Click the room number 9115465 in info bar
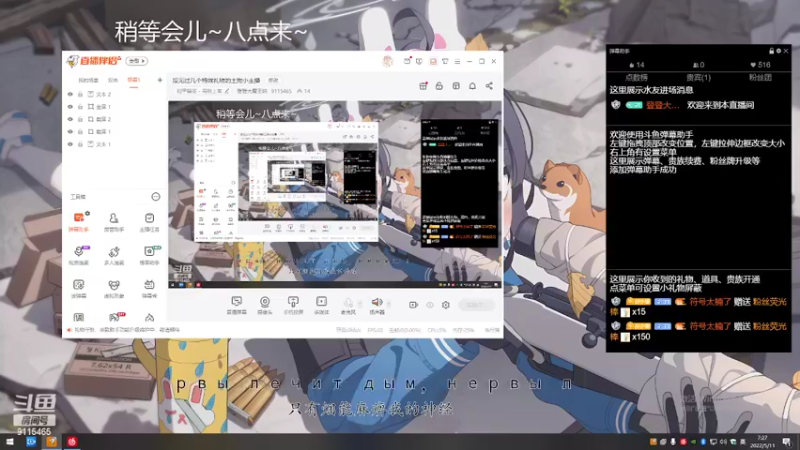This screenshot has width=800, height=450. point(281,91)
